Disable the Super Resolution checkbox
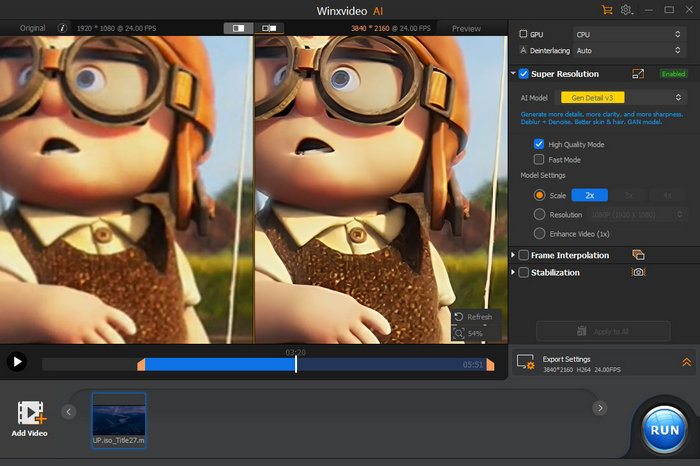The width and height of the screenshot is (700, 466). (x=524, y=73)
